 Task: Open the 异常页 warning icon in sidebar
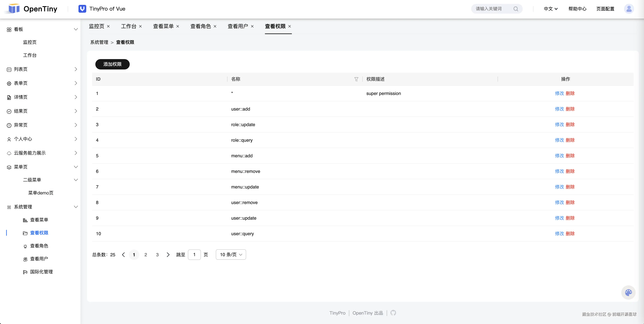pos(9,125)
